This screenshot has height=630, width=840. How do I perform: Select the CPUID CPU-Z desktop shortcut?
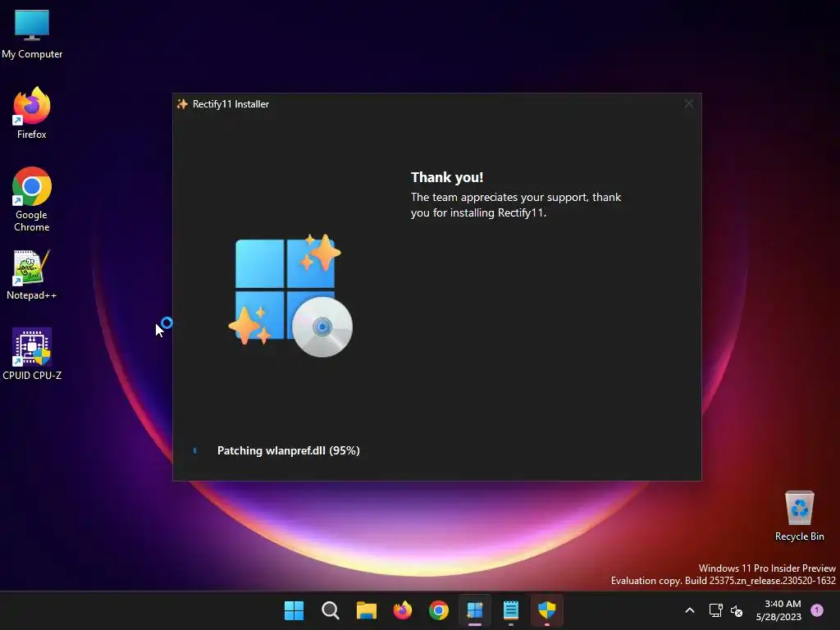(32, 354)
